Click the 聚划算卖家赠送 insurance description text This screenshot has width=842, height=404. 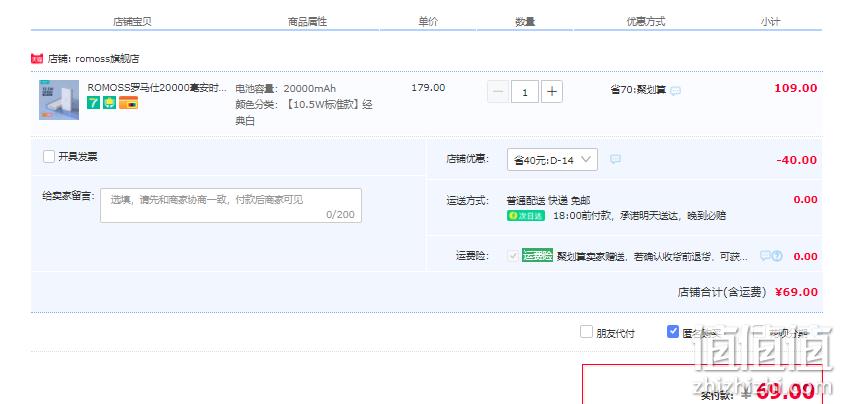pyautogui.click(x=652, y=256)
